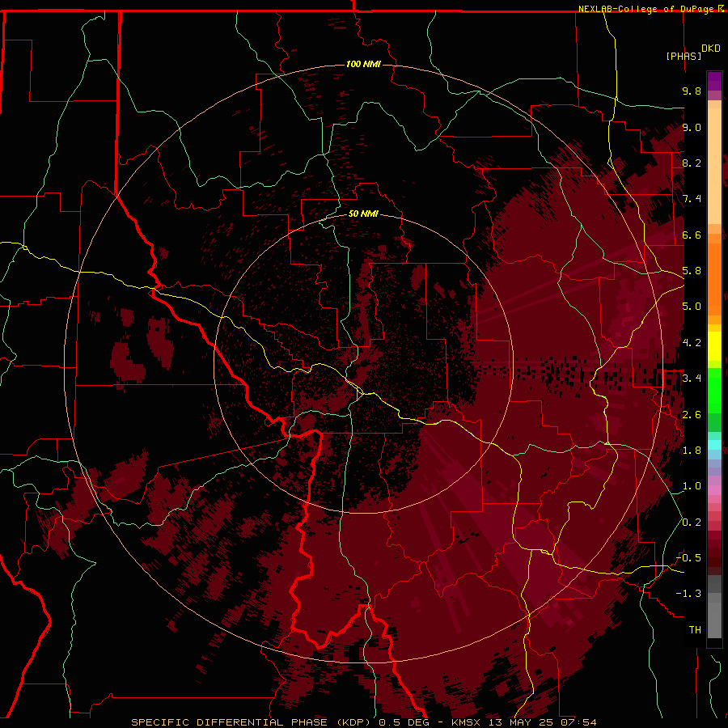Click the TH threshold label
The image size is (728, 728).
pyautogui.click(x=695, y=630)
